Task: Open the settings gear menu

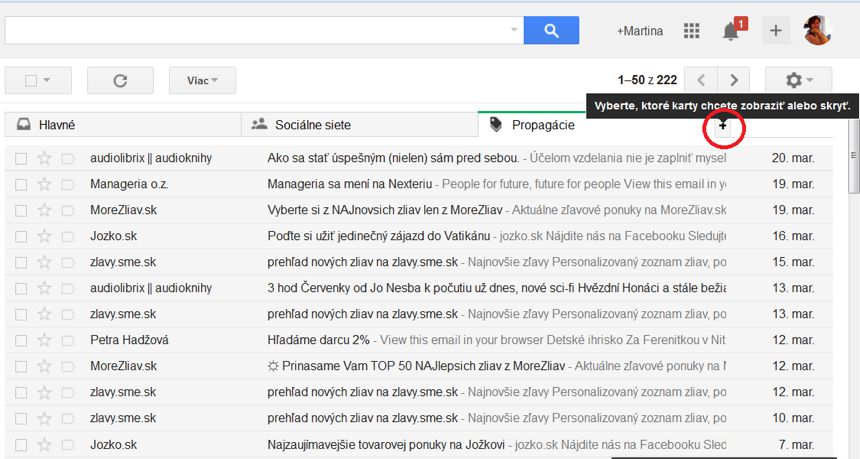Action: pos(798,80)
